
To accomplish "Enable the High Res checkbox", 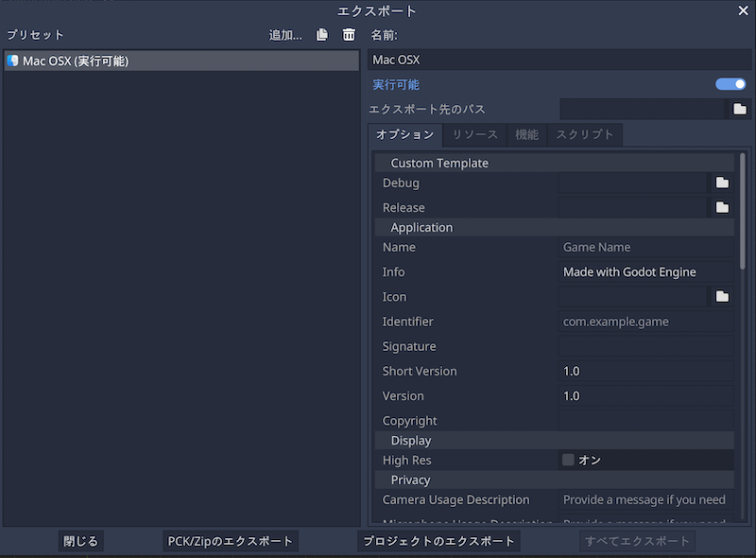I will click(x=568, y=461).
